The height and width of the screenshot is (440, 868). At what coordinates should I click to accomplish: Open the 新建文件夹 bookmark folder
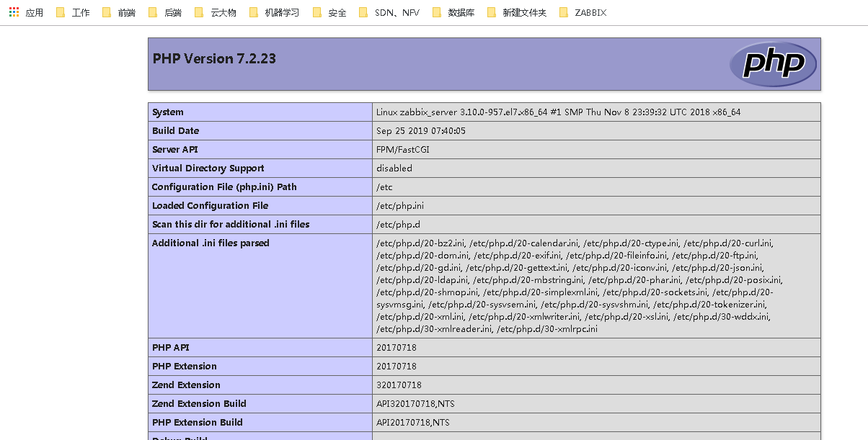pyautogui.click(x=517, y=12)
